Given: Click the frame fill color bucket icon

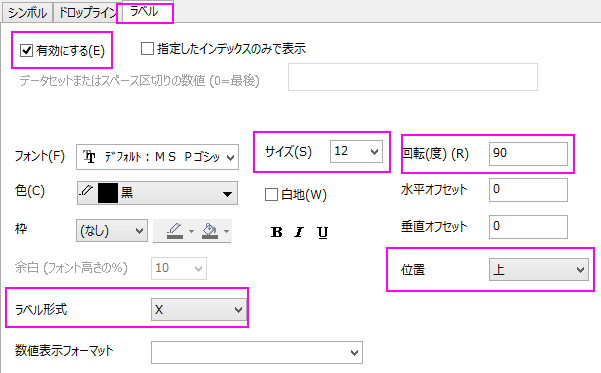Looking at the screenshot, I should click(x=210, y=231).
